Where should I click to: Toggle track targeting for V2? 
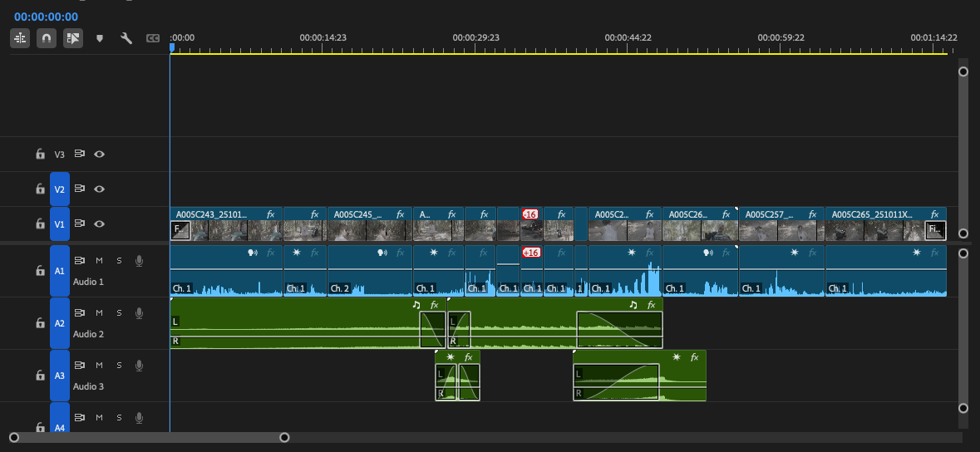coord(59,189)
